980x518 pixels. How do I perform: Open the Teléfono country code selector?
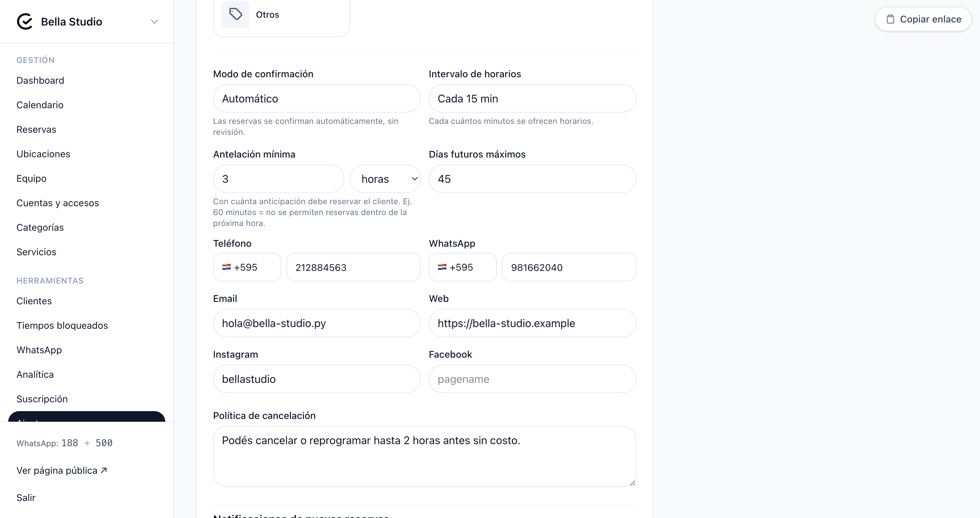point(247,267)
